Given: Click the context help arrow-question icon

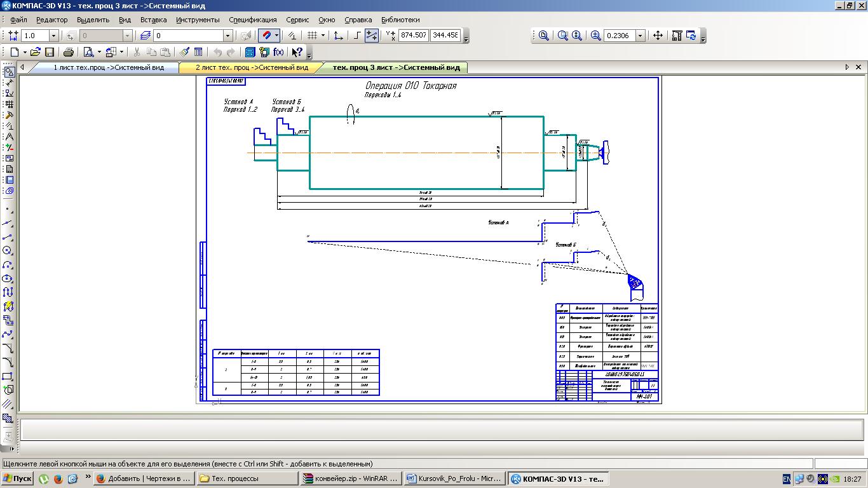Looking at the screenshot, I should [297, 52].
